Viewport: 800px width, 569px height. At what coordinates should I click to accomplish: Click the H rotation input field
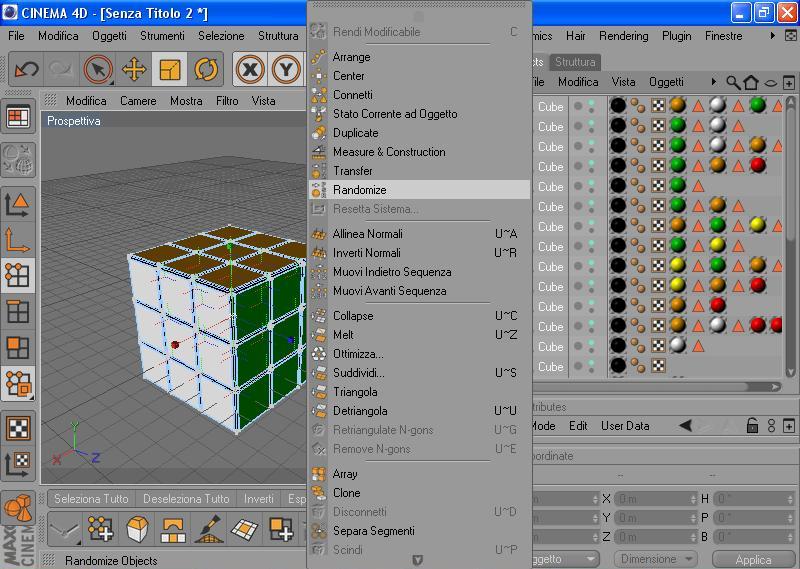pyautogui.click(x=754, y=499)
